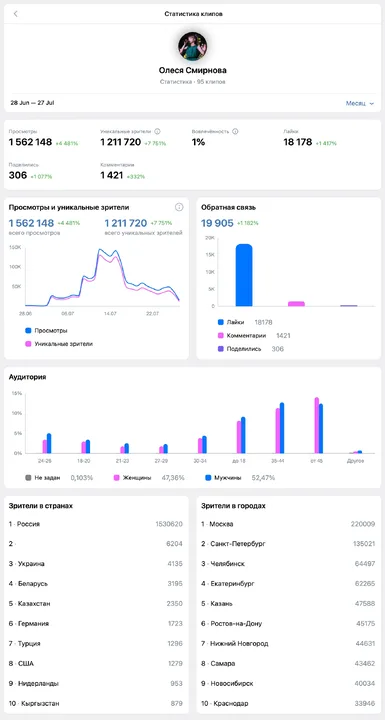Click the Россия country row
The width and height of the screenshot is (385, 720).
click(x=96, y=524)
